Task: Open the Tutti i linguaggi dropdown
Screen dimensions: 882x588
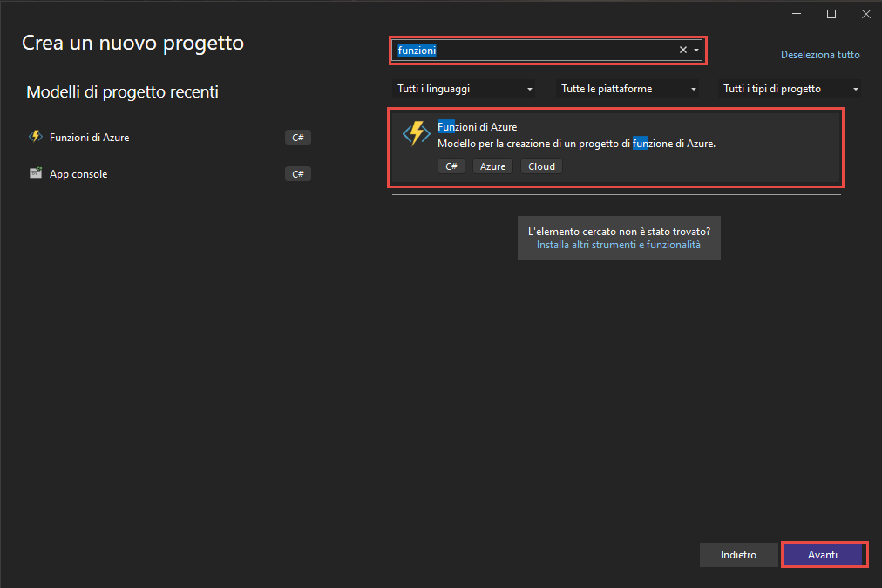Action: click(x=464, y=89)
